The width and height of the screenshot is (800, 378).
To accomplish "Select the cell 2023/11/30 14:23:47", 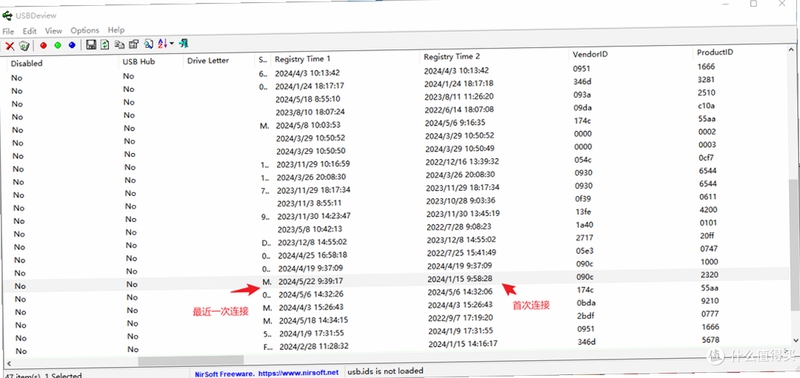I will (314, 216).
